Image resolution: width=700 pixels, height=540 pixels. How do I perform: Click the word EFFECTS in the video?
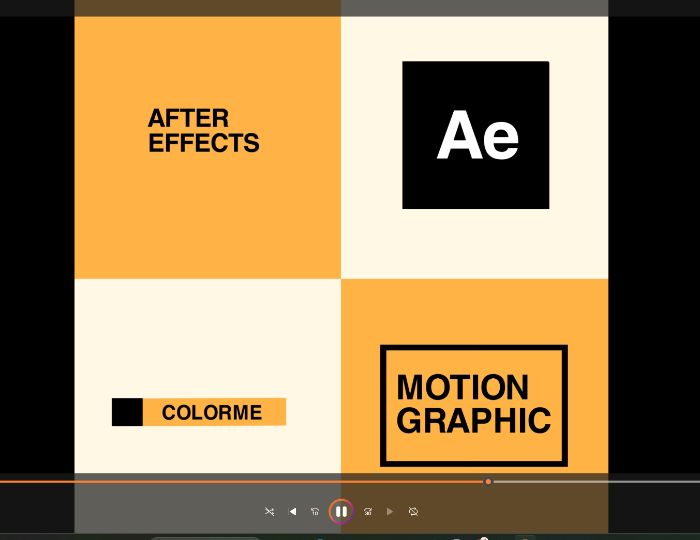204,143
